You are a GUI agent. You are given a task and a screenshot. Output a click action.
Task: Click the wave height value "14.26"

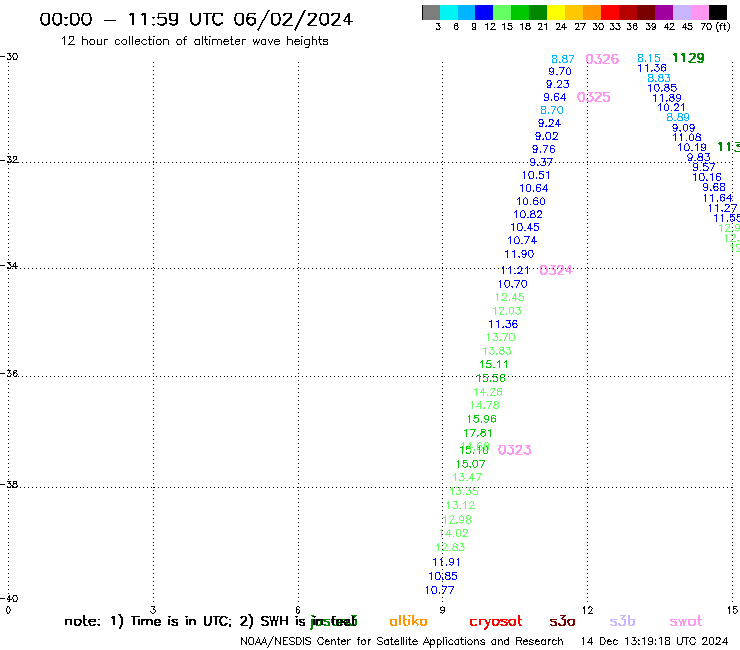pos(488,392)
